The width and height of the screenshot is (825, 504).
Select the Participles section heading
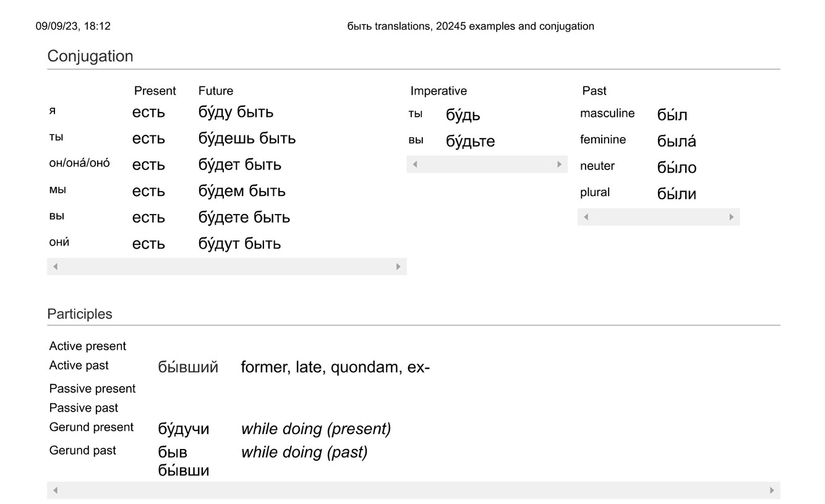click(80, 314)
